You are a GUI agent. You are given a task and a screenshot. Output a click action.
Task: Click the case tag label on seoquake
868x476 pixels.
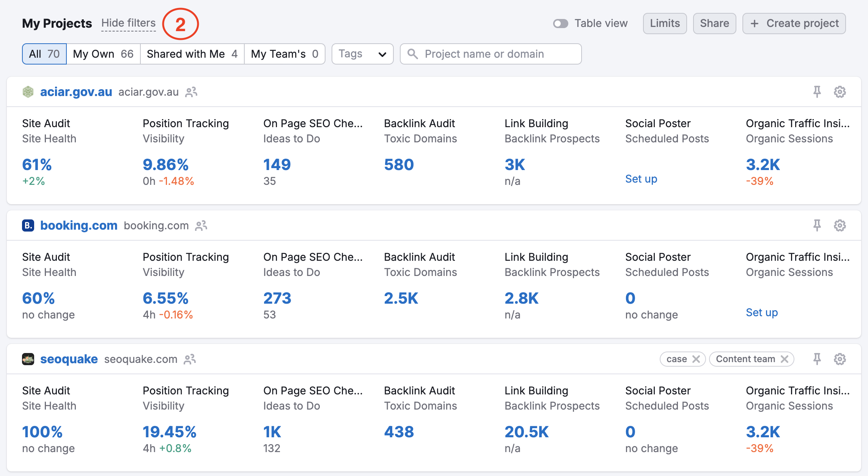(677, 359)
